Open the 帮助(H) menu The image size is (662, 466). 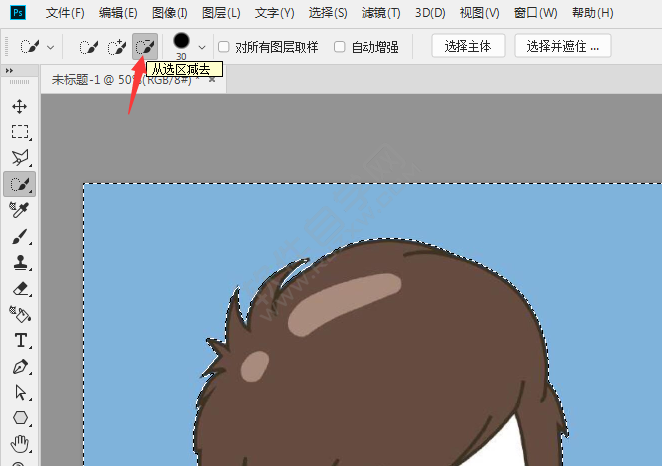pos(593,13)
